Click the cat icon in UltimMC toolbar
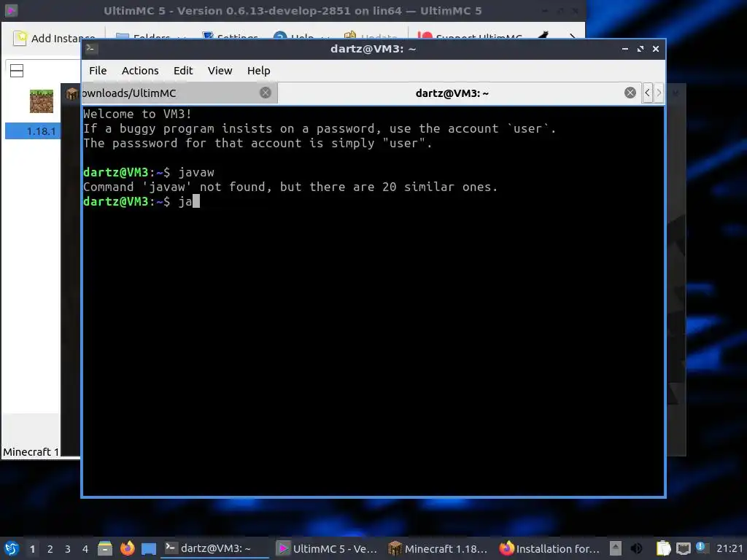 click(x=543, y=36)
